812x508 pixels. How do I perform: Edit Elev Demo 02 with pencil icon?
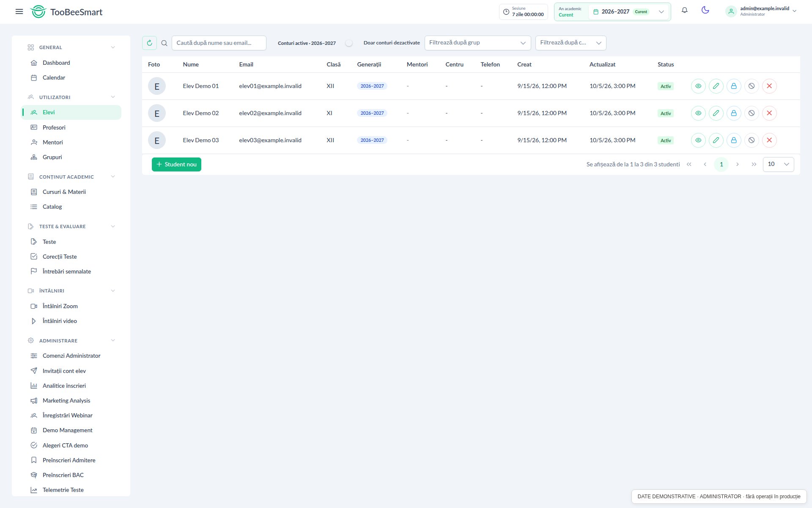tap(716, 113)
